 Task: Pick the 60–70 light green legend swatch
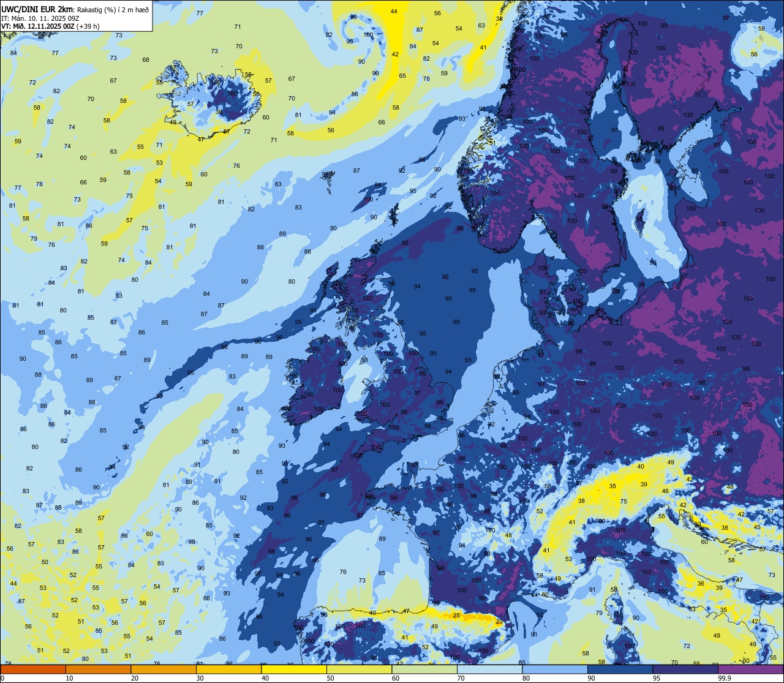click(424, 670)
